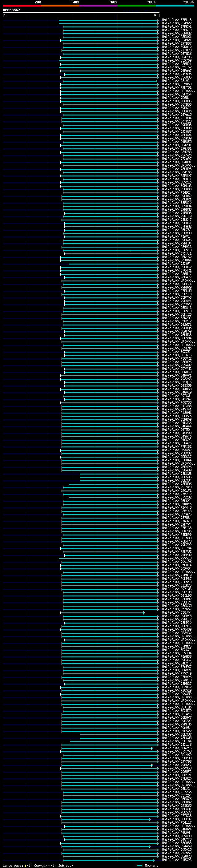The height and width of the screenshot is (868, 197).
Task: Click the label UniRef100_A3FMH0
Action: point(176,128)
